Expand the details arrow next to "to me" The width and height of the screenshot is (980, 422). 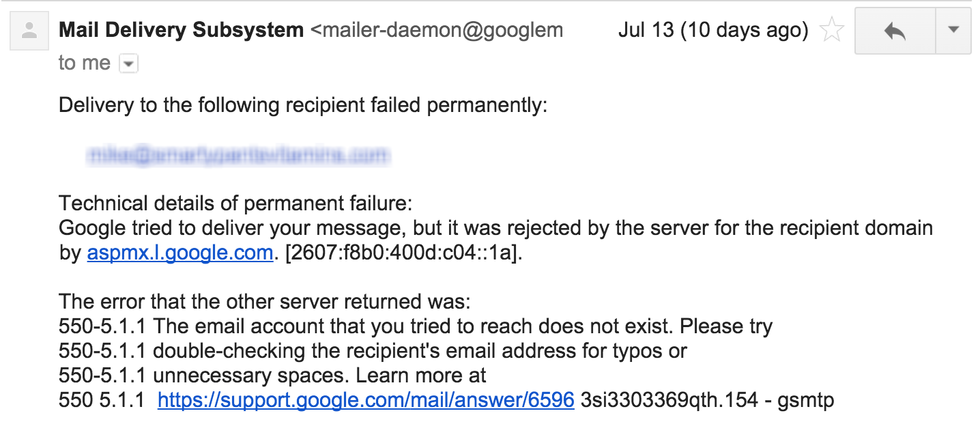pos(129,64)
